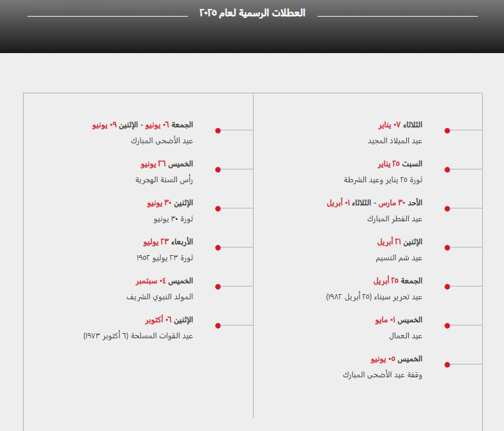The height and width of the screenshot is (431, 504).
Task: Click the red marker for ثورة ٣٠ يونيو
Action: 218,208
